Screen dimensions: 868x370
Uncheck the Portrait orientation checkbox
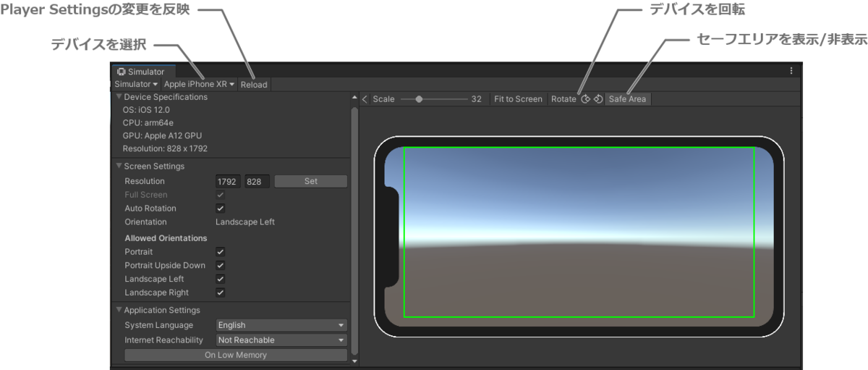221,252
